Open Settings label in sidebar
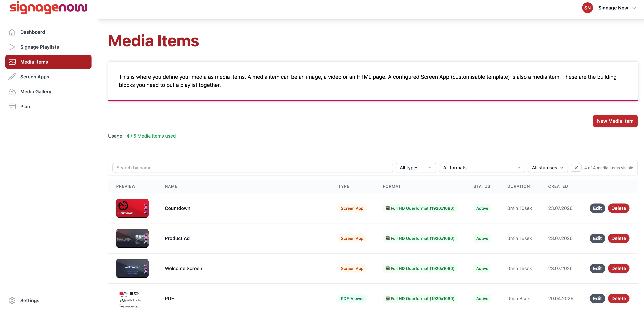 coord(30,301)
